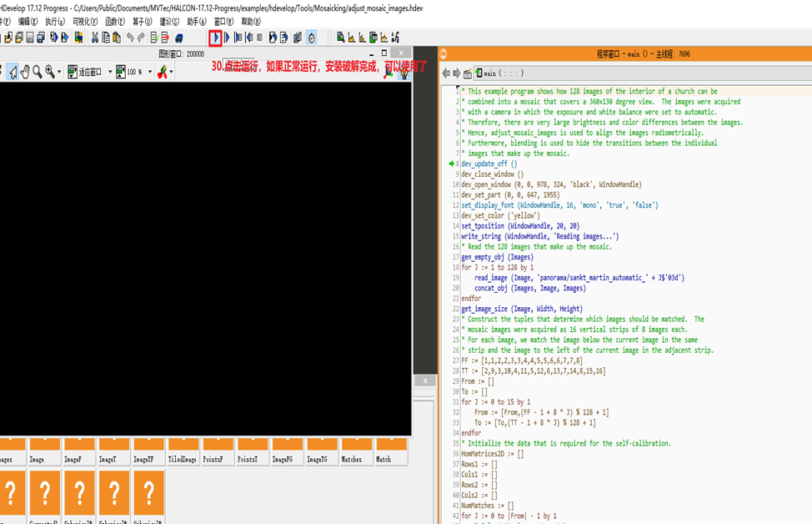Click the color paint settings icon
The height and width of the screenshot is (524, 812).
click(163, 72)
